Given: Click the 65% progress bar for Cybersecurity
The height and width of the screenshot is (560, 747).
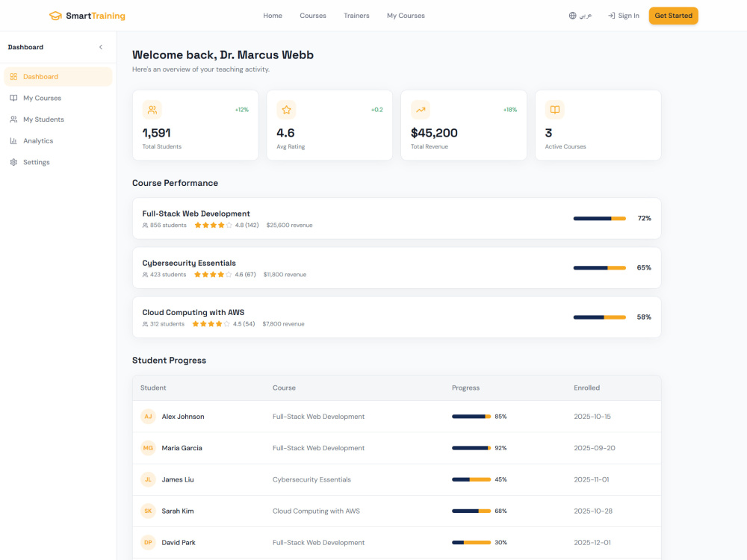Looking at the screenshot, I should click(599, 268).
